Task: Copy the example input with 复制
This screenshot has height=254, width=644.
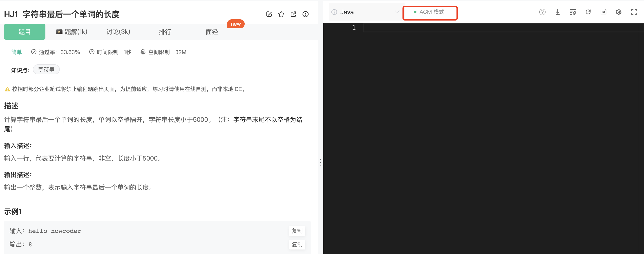Action: pos(297,231)
